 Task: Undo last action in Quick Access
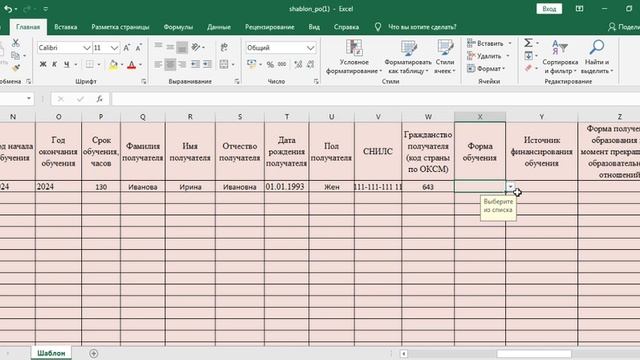[x=8, y=9]
